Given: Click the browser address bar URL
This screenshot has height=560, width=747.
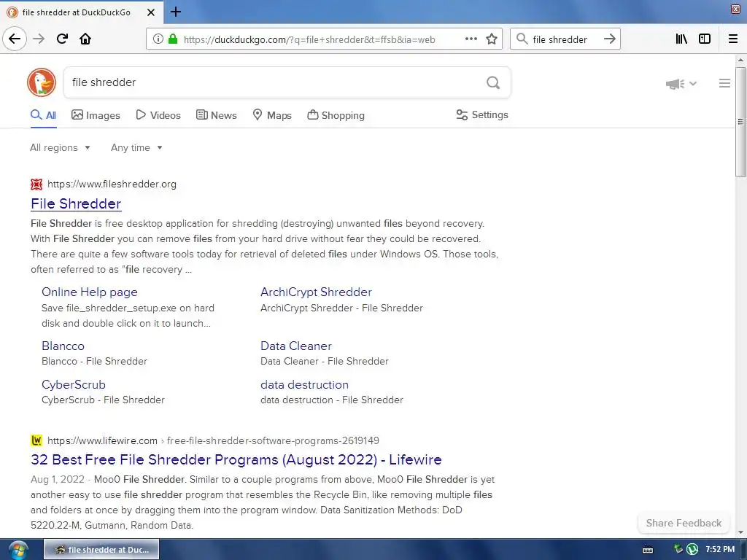Looking at the screenshot, I should (309, 39).
